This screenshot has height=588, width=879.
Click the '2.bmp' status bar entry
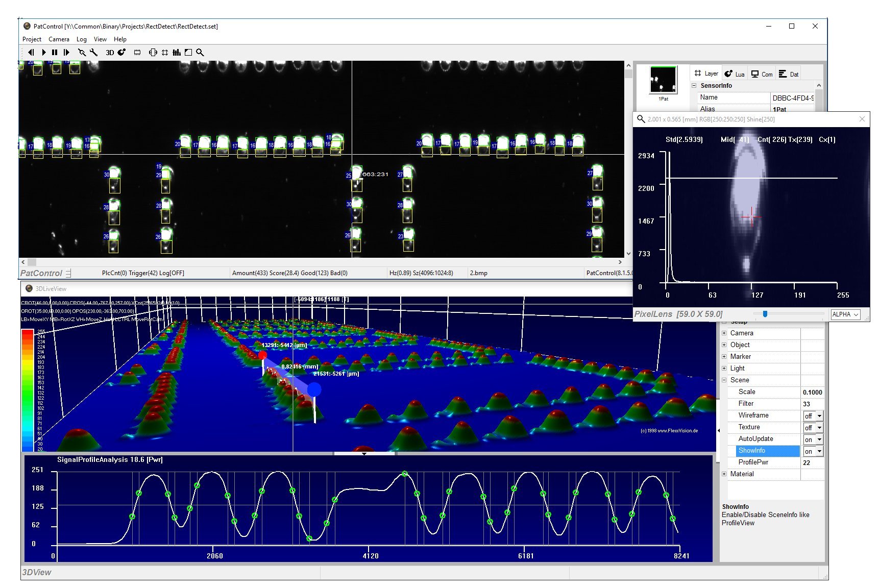[x=478, y=273]
